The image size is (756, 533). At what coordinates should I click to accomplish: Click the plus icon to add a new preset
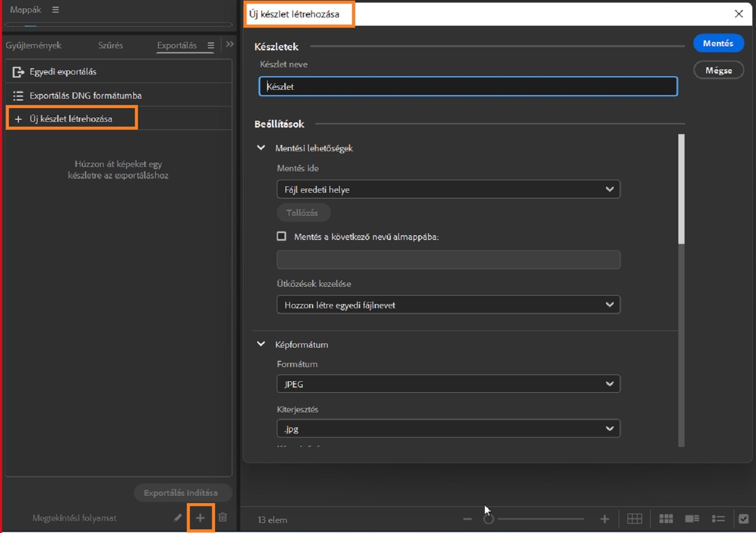[x=200, y=518]
